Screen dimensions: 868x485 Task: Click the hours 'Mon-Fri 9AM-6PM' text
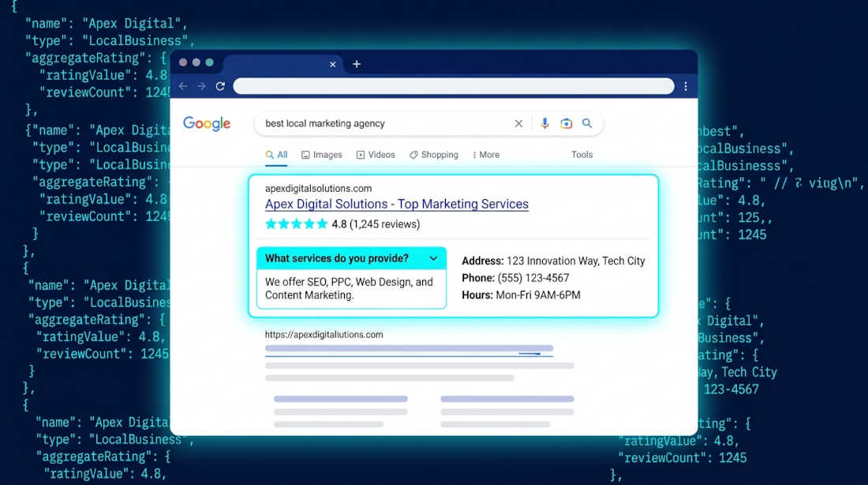tap(538, 295)
